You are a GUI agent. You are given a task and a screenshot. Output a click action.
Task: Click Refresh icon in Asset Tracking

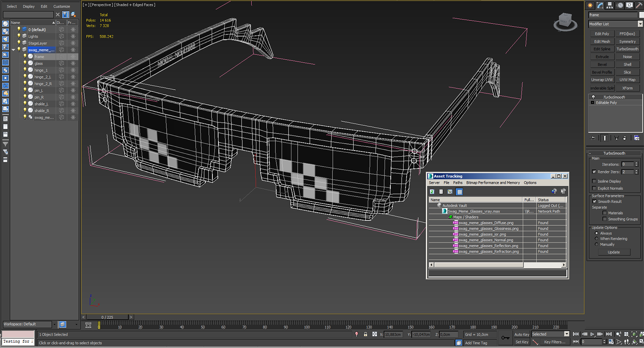(x=432, y=191)
